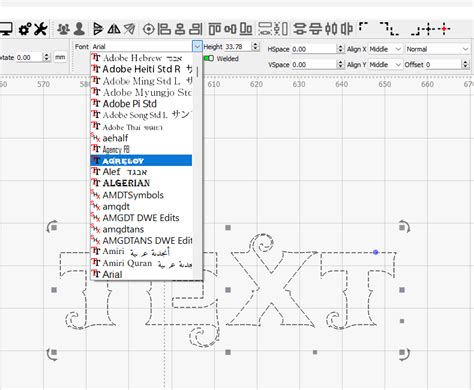This screenshot has width=474, height=390.
Task: Select amgdtans font
Action: pyautogui.click(x=141, y=229)
